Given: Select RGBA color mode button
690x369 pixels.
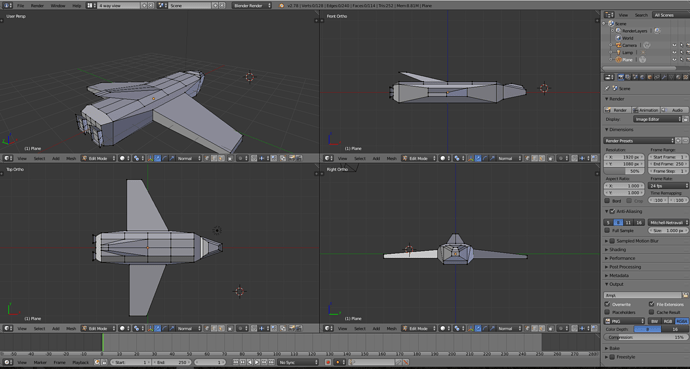Looking at the screenshot, I should (682, 322).
